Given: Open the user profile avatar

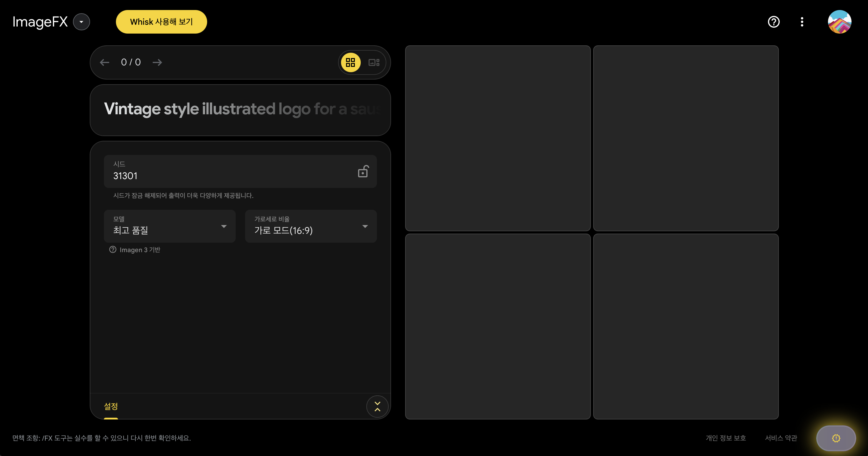Looking at the screenshot, I should click(839, 22).
